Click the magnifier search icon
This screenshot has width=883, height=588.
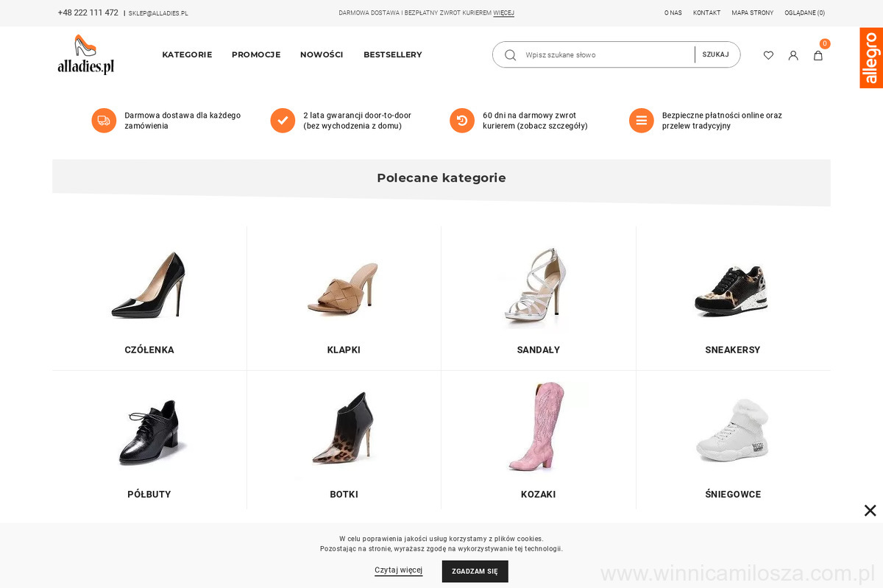(x=510, y=55)
